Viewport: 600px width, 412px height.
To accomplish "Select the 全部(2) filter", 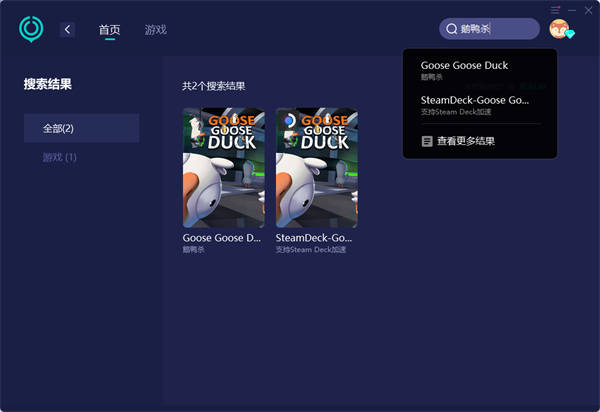I will tap(82, 128).
